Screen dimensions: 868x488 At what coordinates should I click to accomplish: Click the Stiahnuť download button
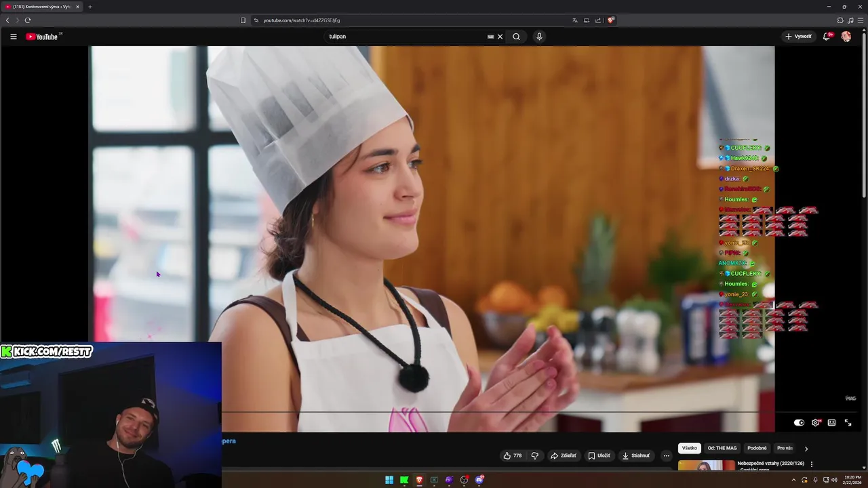click(x=636, y=455)
